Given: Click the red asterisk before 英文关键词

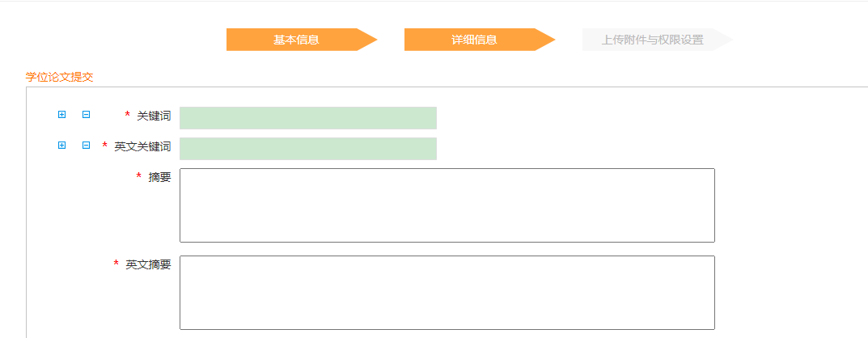Looking at the screenshot, I should 105,146.
